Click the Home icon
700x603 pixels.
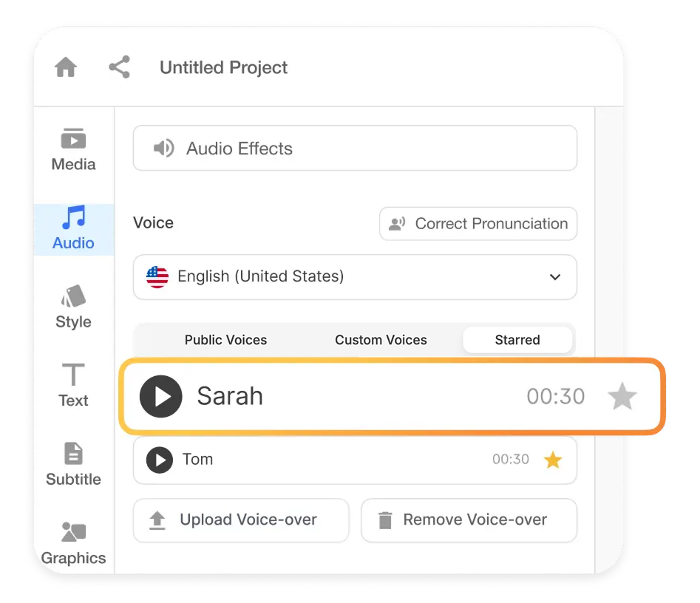[65, 67]
